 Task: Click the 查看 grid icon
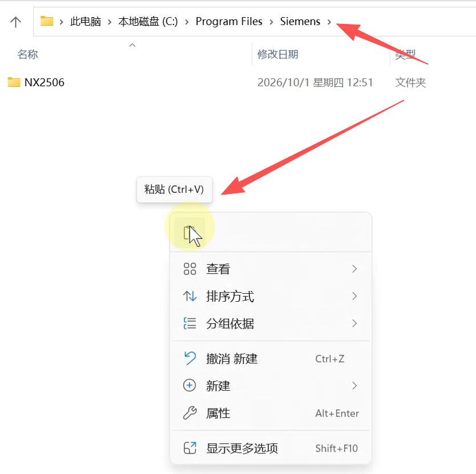pos(189,269)
